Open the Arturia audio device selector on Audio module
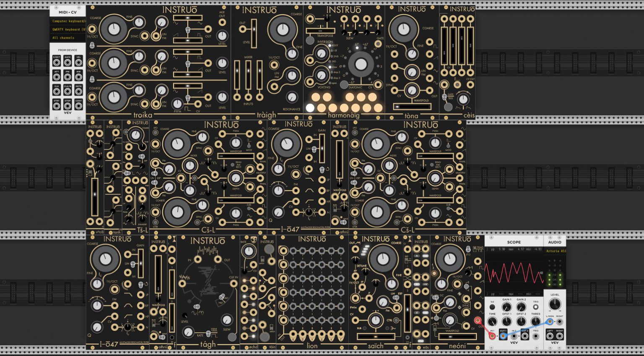Screen dimensions: 644x356 click(556, 251)
